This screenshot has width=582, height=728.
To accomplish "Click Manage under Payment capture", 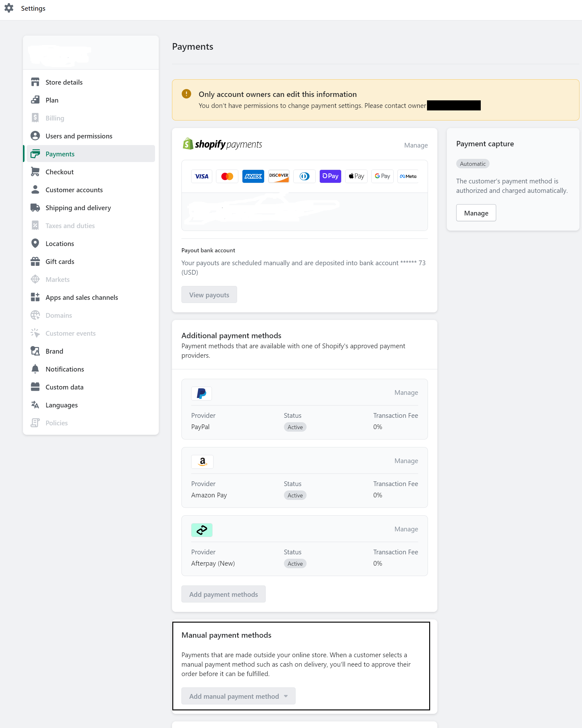I will (476, 213).
